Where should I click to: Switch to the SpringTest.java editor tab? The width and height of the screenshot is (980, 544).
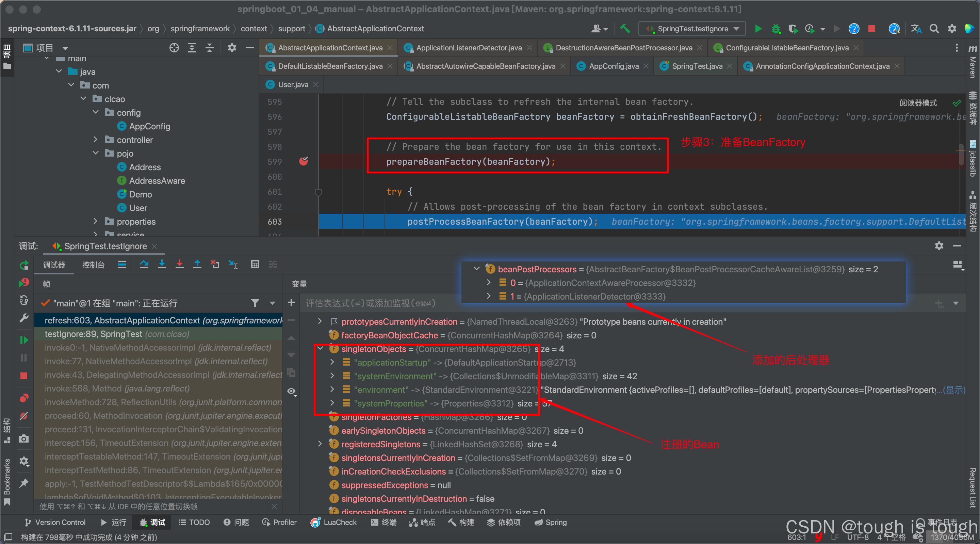[697, 66]
